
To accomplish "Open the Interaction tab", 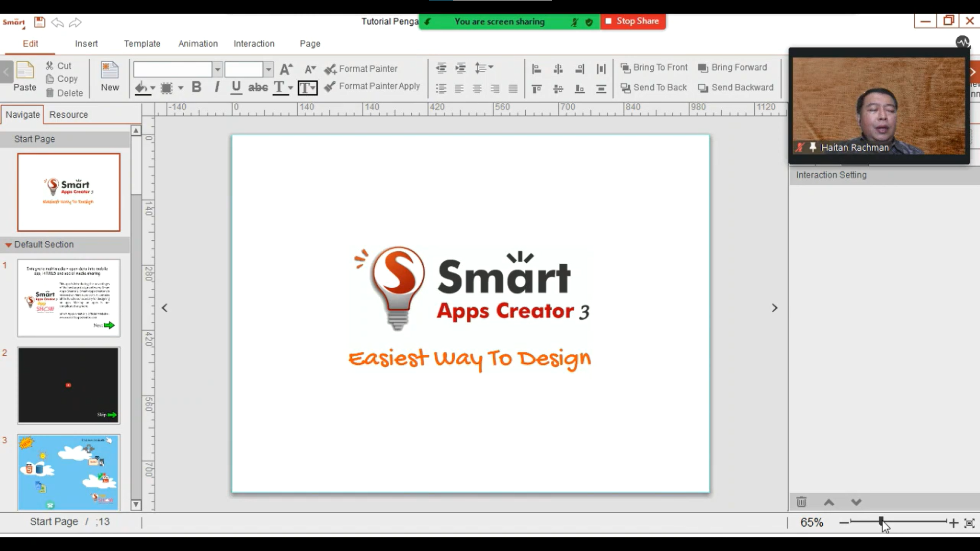I will [x=254, y=44].
